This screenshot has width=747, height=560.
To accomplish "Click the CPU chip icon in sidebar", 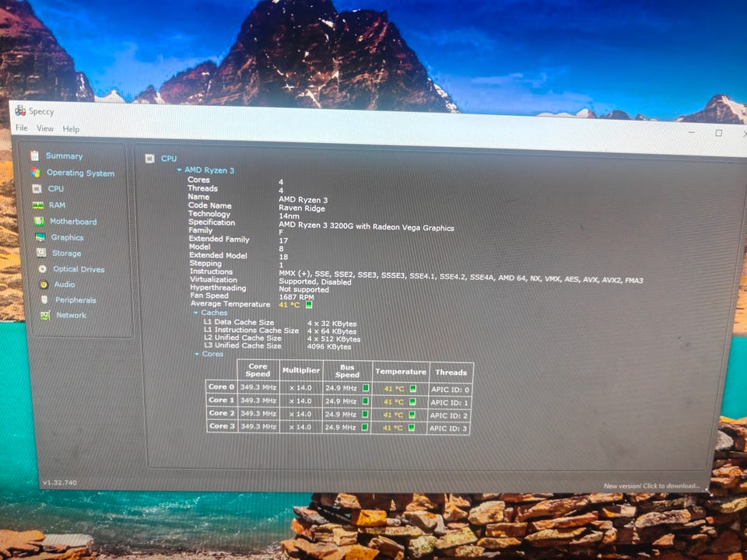I will point(37,188).
